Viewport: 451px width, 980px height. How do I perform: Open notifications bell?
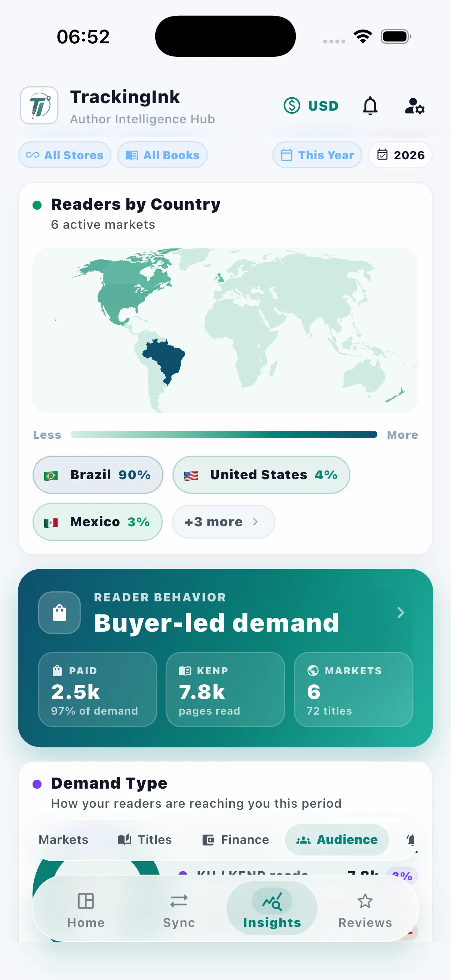370,106
